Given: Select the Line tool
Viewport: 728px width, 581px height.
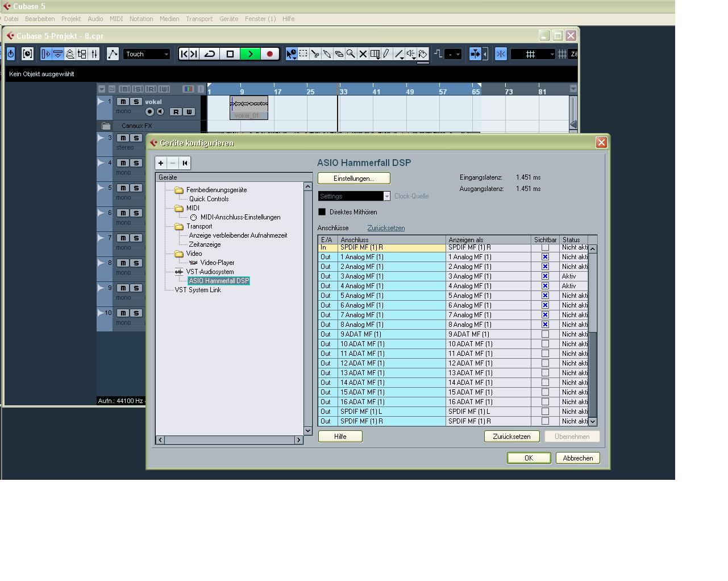Looking at the screenshot, I should click(x=399, y=54).
